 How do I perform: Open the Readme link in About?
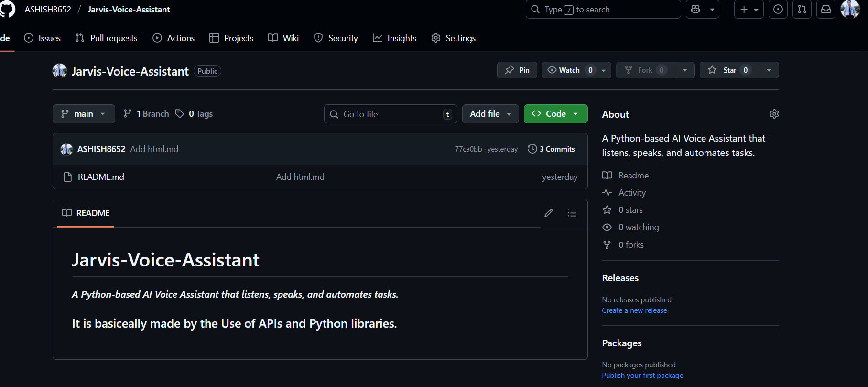625,176
